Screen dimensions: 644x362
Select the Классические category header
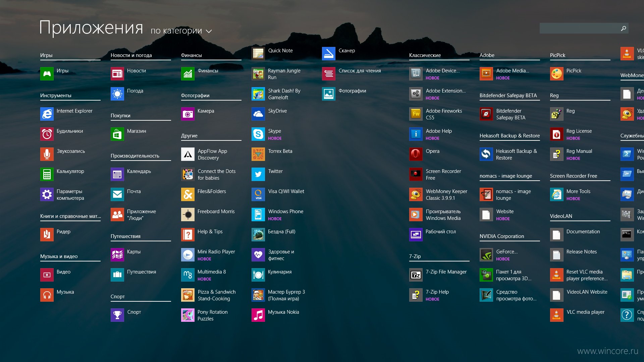click(x=425, y=55)
